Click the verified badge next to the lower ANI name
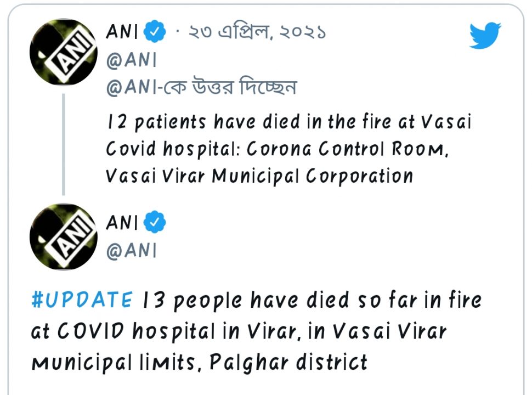 pos(155,223)
